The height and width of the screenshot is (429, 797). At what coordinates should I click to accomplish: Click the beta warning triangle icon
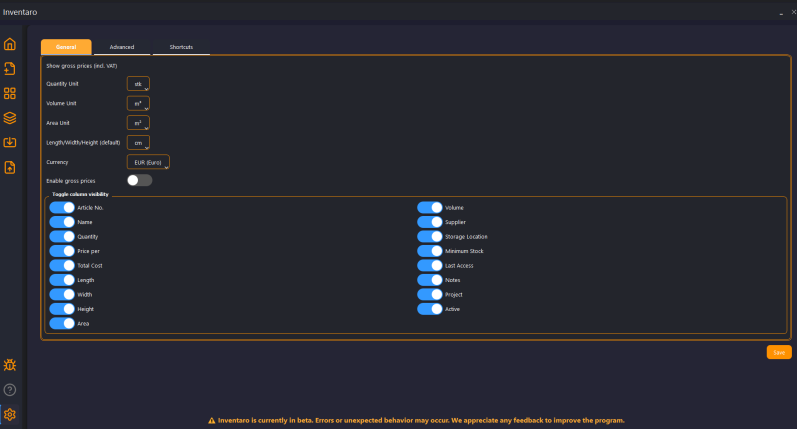[212, 420]
